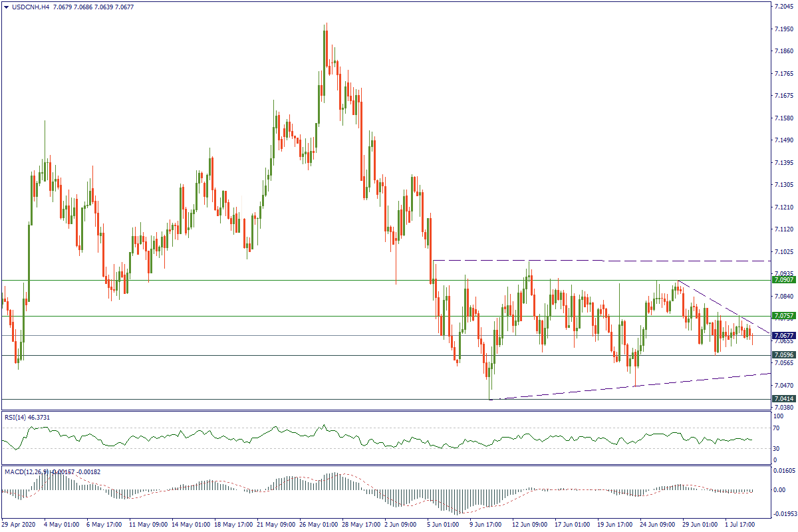Select the descending dashed purple trendline
798x532 pixels.
[x=725, y=308]
